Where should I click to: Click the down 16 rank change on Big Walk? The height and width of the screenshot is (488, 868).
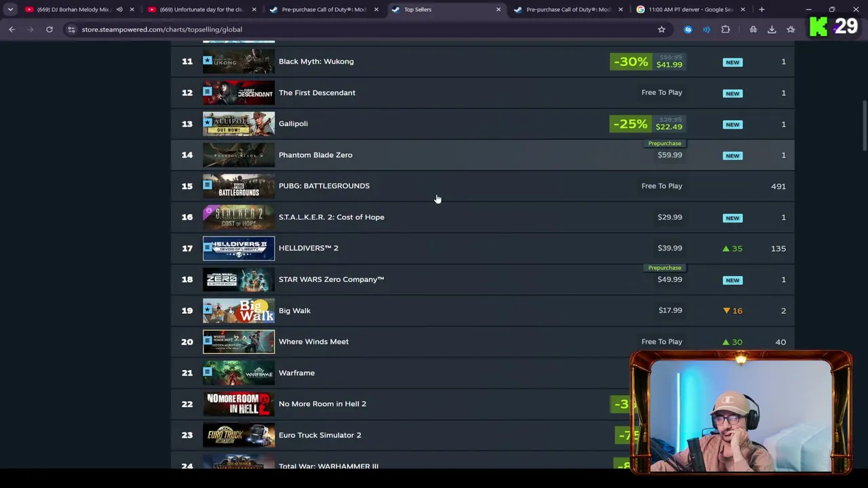click(732, 311)
